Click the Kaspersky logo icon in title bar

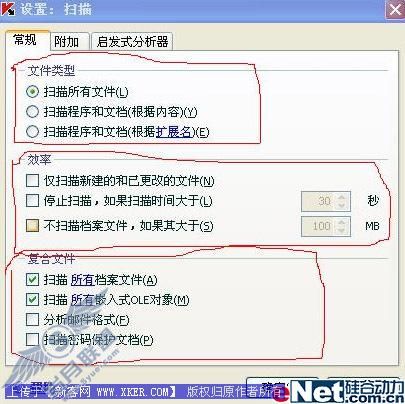[8, 8]
